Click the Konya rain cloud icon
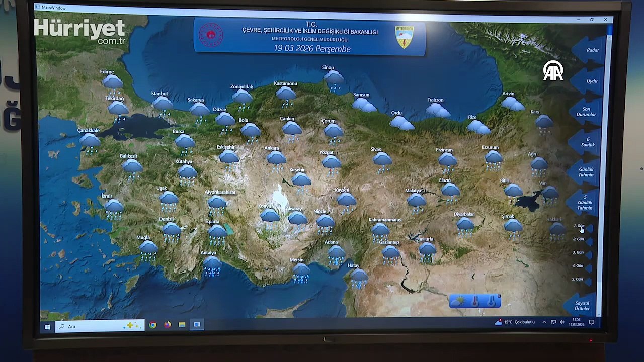This screenshot has height=362, width=644. (270, 218)
